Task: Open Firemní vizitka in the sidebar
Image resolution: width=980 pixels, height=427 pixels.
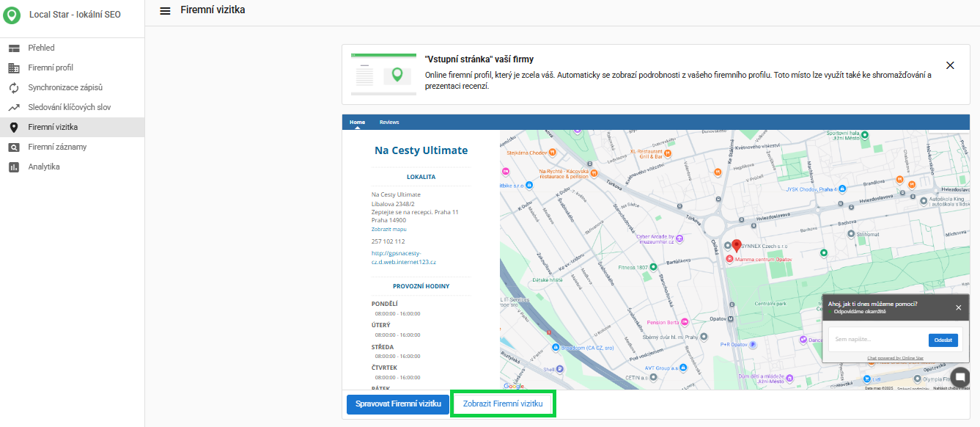Action: (53, 127)
